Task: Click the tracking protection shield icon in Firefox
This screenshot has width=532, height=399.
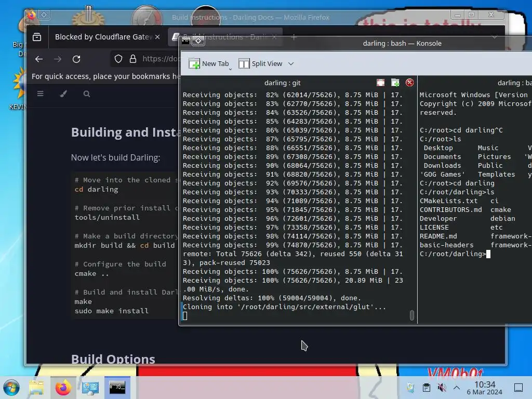Action: (118, 59)
